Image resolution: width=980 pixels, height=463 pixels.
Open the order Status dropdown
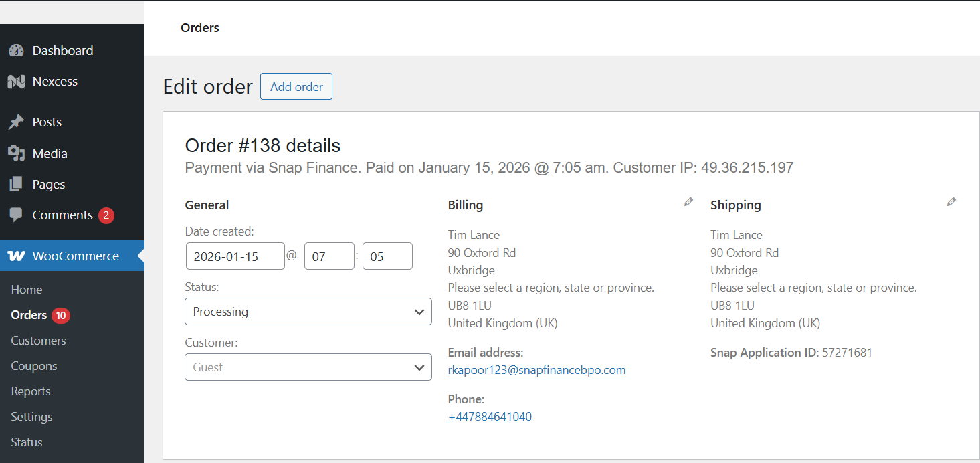(308, 311)
